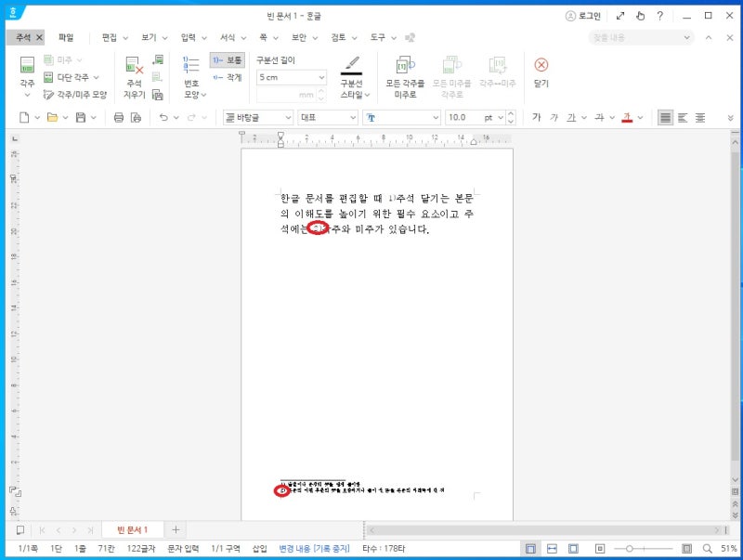The width and height of the screenshot is (743, 560).
Task: Select justify alignment icon
Action: point(666,118)
